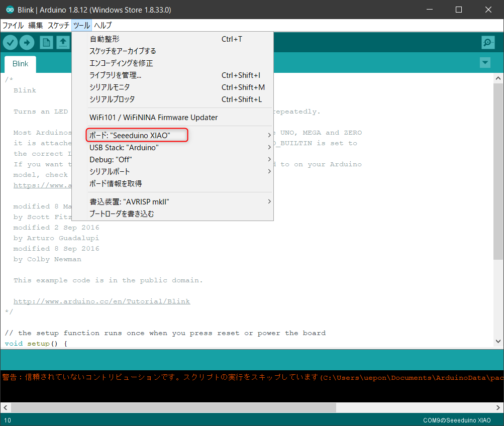Viewport: 504px width, 426px height.
Task: Open the arduino.cc Tutorial/Blink link
Action: [102, 301]
